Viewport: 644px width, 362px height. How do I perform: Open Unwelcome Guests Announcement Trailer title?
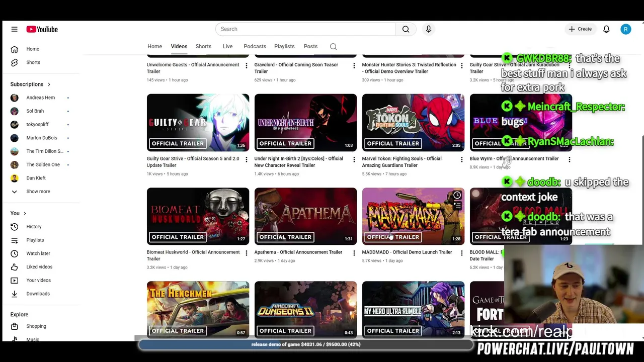pos(193,68)
